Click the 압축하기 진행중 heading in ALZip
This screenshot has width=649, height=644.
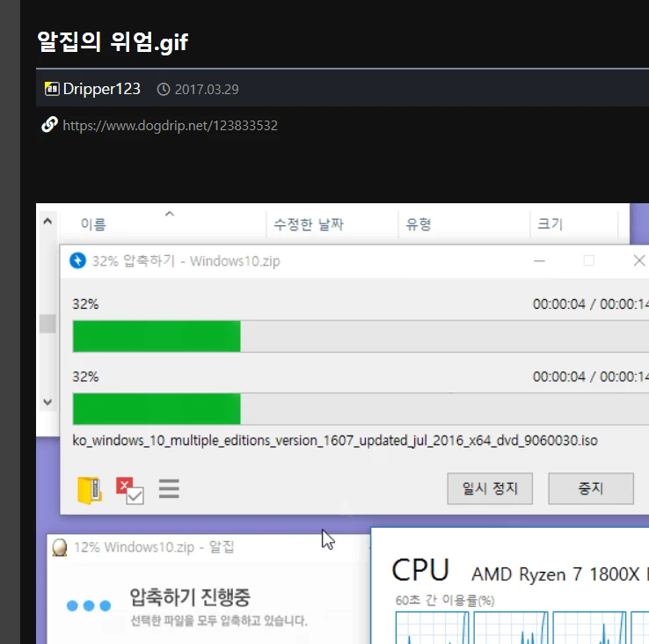coord(190,597)
